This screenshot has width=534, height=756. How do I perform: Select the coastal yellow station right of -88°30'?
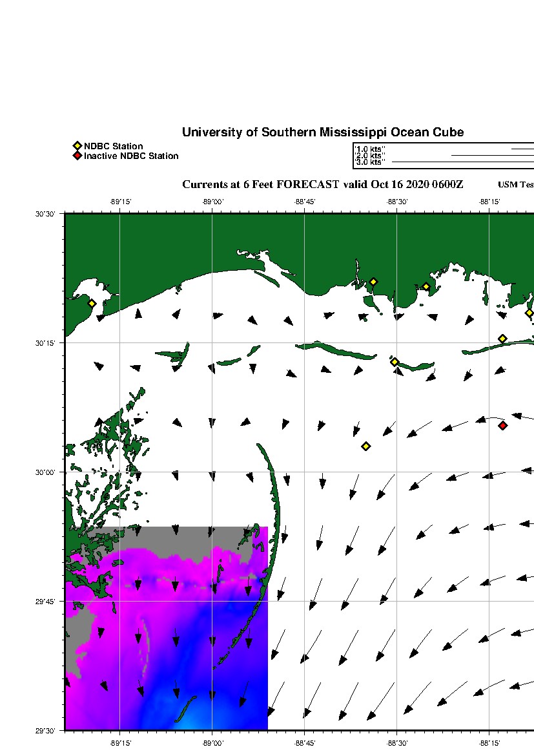pyautogui.click(x=426, y=286)
